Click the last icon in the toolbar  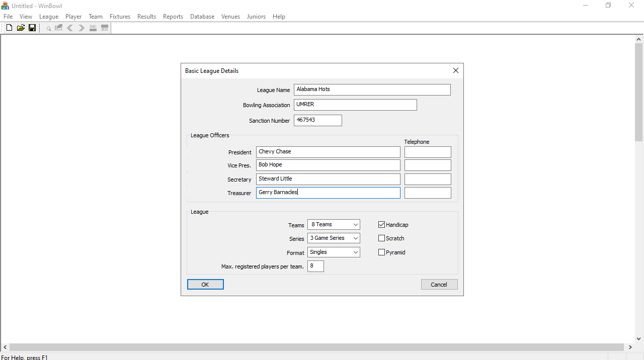[105, 28]
